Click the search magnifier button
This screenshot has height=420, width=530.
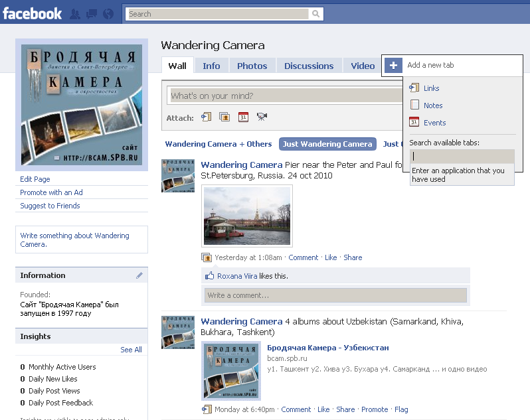pyautogui.click(x=315, y=14)
